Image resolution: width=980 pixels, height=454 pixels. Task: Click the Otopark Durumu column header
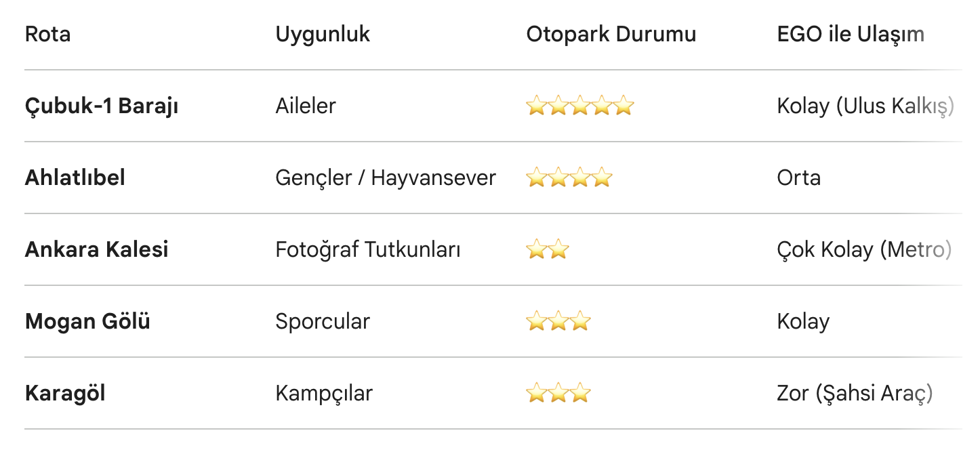tap(611, 35)
